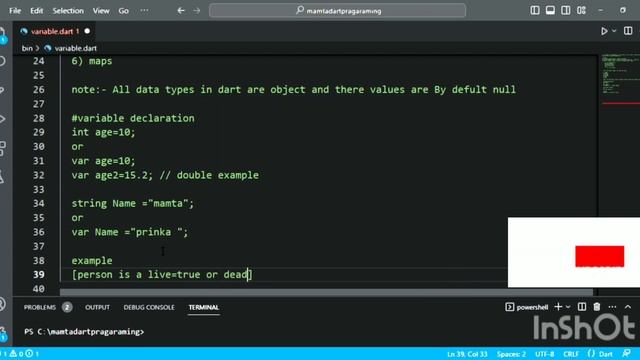Open Search in activity bar
The height and width of the screenshot is (360, 640).
click(3, 61)
